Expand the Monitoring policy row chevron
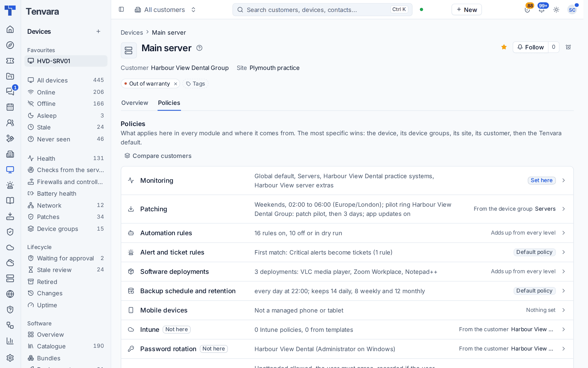 point(563,180)
